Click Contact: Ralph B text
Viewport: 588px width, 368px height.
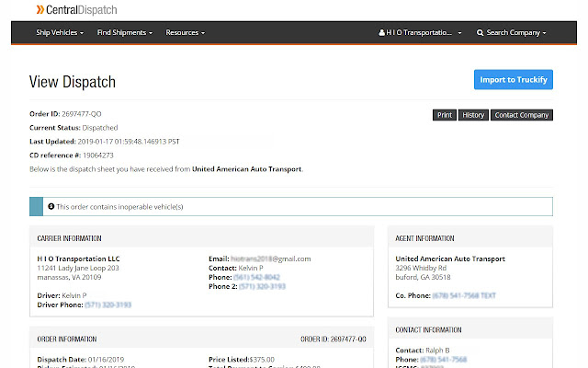point(423,350)
